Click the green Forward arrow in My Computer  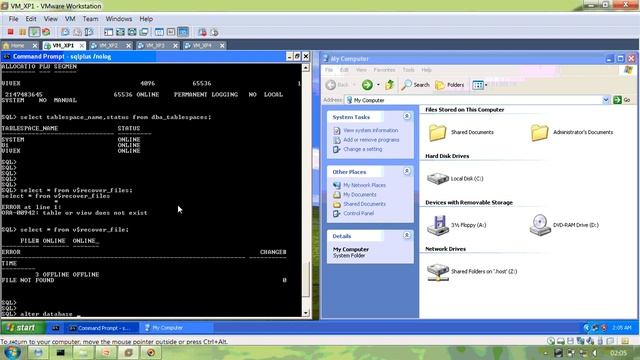click(x=367, y=84)
